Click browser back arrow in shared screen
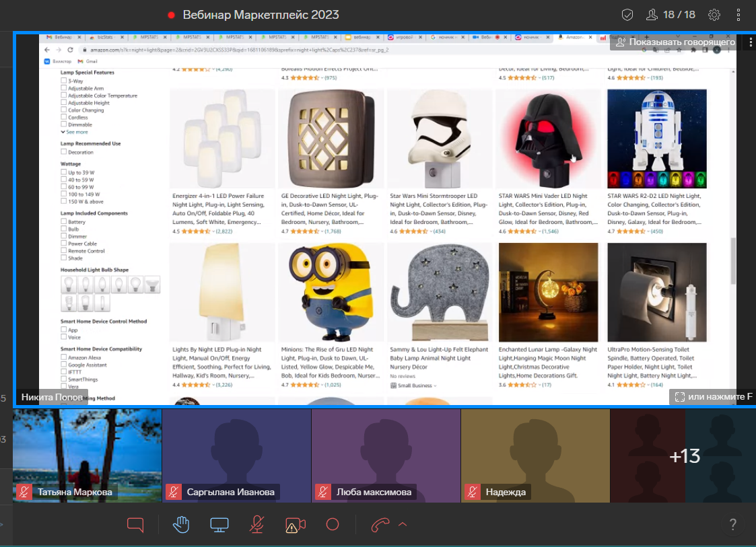 coord(46,50)
